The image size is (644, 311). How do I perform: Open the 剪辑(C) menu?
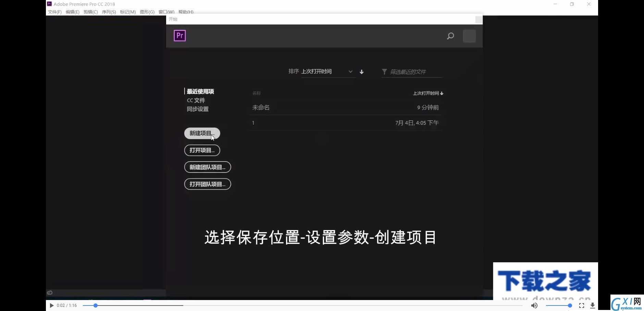[x=91, y=12]
